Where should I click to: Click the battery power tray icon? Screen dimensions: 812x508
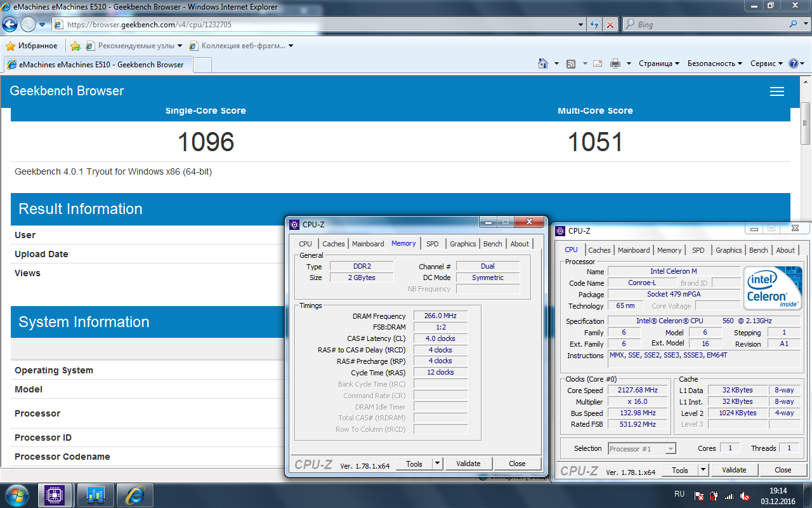pyautogui.click(x=714, y=496)
